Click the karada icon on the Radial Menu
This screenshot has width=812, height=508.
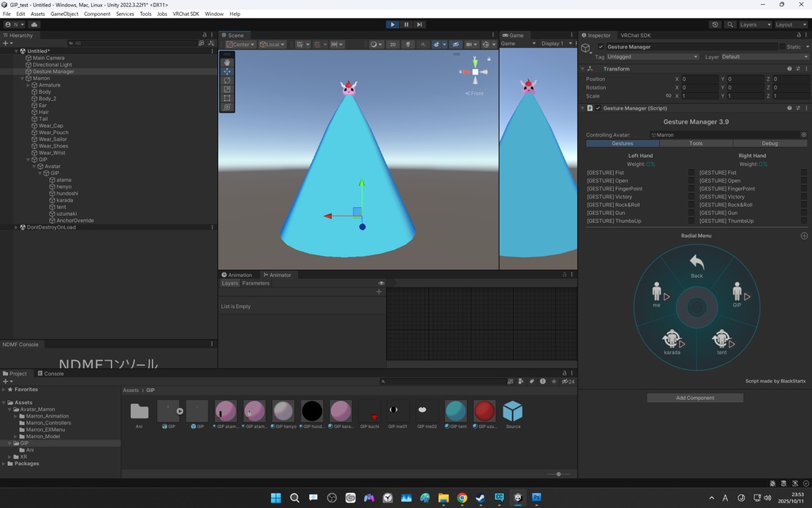pos(672,340)
